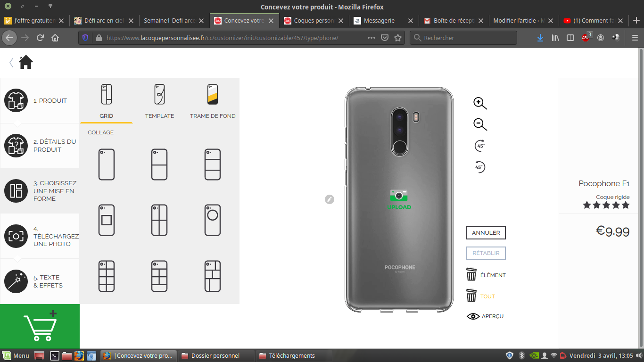Open step 2 Détails du produit

pyautogui.click(x=40, y=146)
